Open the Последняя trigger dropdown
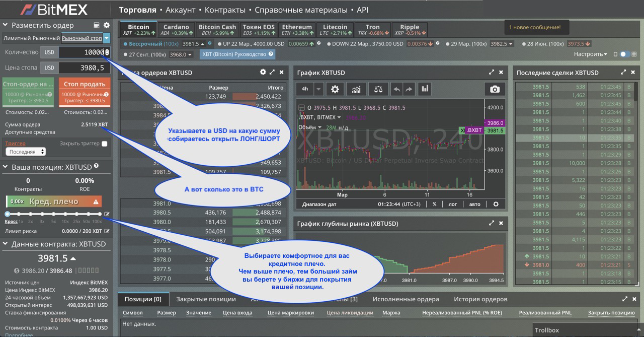This screenshot has width=644, height=337. pos(26,152)
